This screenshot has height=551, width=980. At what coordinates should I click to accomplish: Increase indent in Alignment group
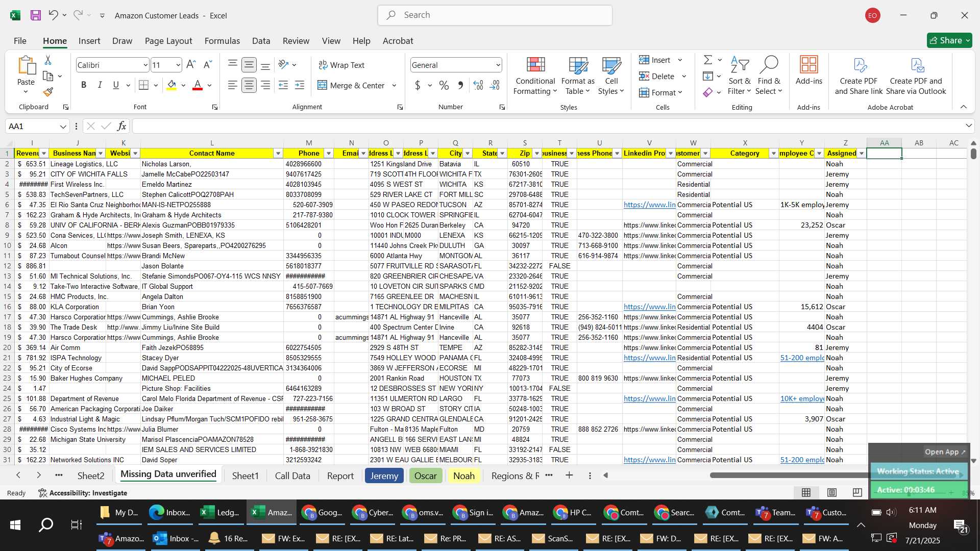click(300, 85)
